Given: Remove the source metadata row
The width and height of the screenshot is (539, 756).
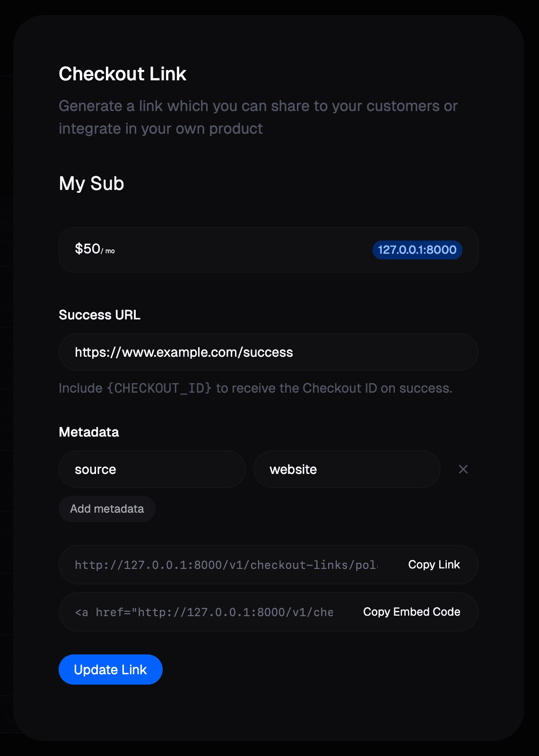Looking at the screenshot, I should [463, 469].
